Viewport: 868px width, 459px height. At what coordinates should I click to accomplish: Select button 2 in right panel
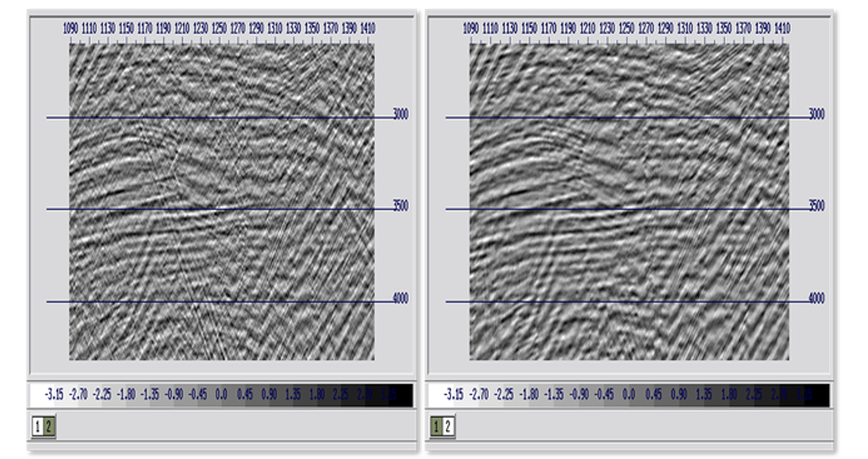pyautogui.click(x=448, y=427)
